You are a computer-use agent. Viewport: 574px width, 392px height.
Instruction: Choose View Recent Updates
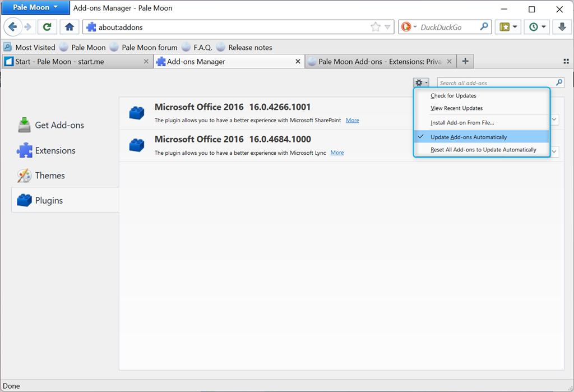482,108
